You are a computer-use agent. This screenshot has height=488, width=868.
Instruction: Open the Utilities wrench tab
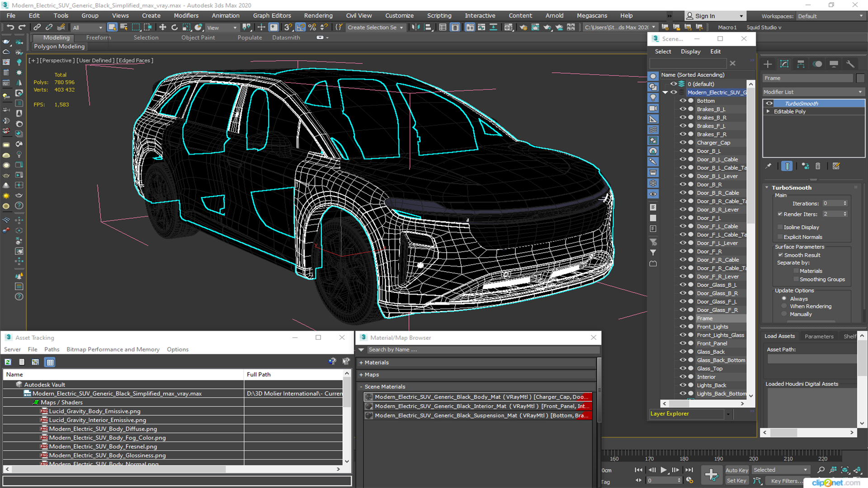pos(850,64)
